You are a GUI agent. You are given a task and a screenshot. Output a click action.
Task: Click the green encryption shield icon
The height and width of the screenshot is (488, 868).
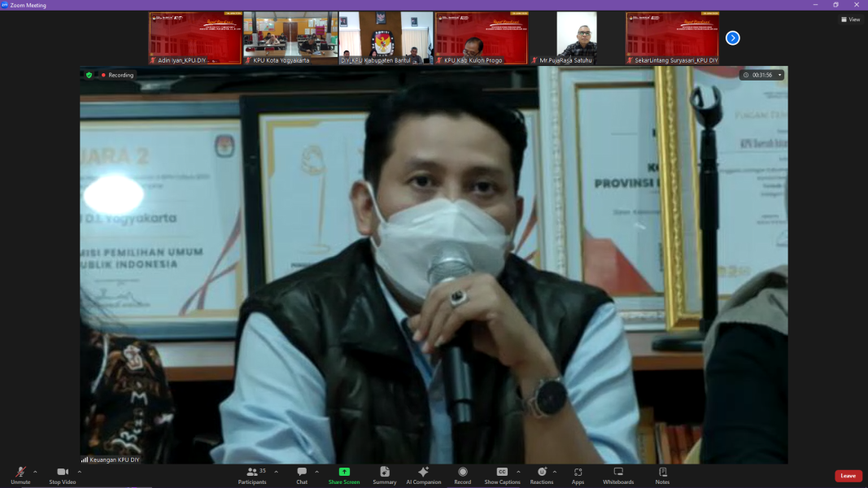point(89,75)
